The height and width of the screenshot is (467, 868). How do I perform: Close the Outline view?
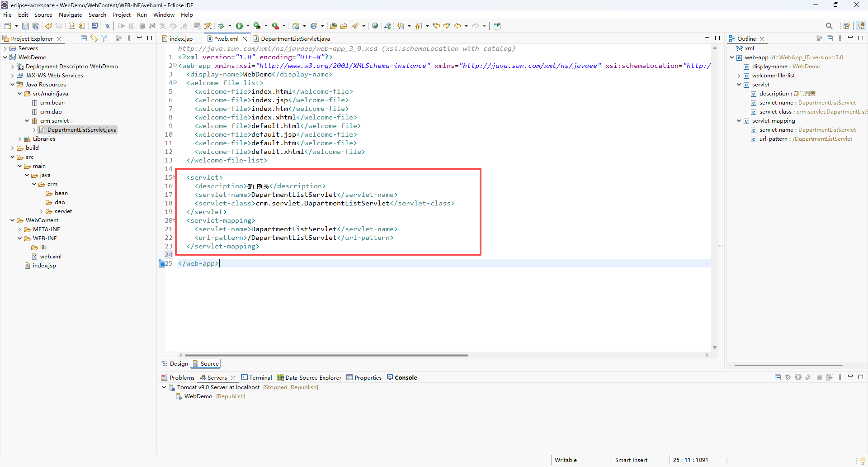[x=762, y=38]
